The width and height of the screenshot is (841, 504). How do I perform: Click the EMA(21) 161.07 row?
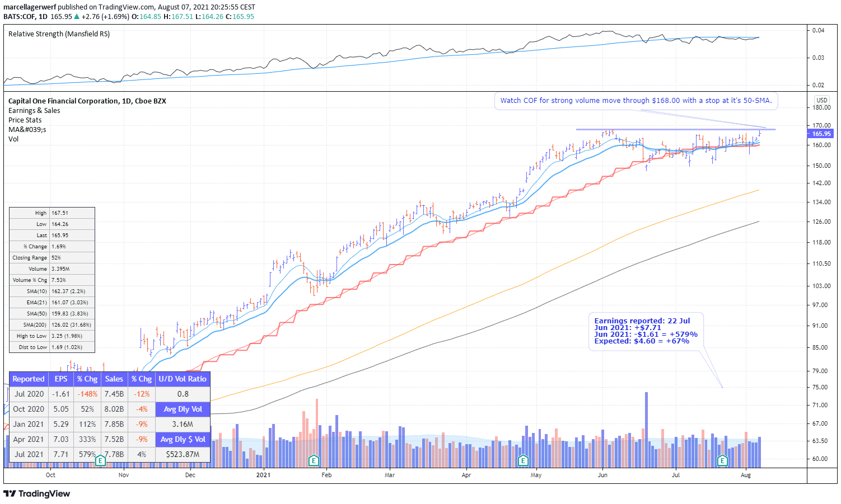52,303
